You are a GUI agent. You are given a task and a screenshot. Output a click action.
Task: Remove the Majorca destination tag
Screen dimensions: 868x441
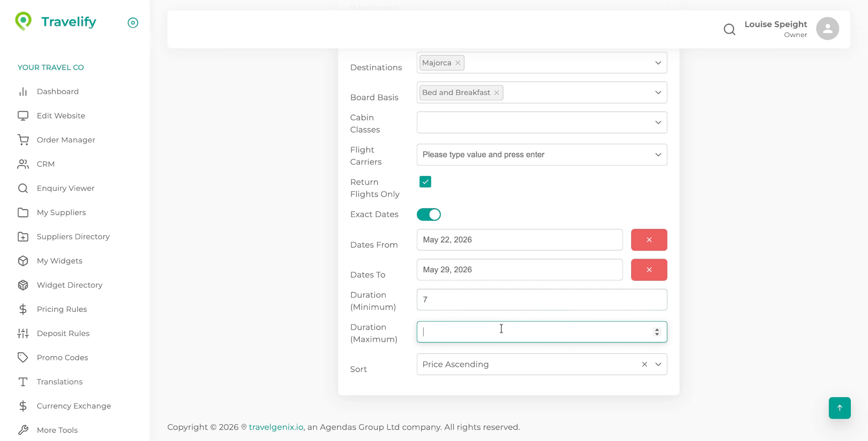coord(458,63)
